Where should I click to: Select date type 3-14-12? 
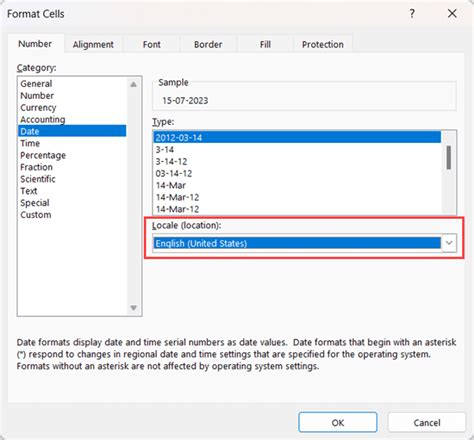[x=297, y=162]
